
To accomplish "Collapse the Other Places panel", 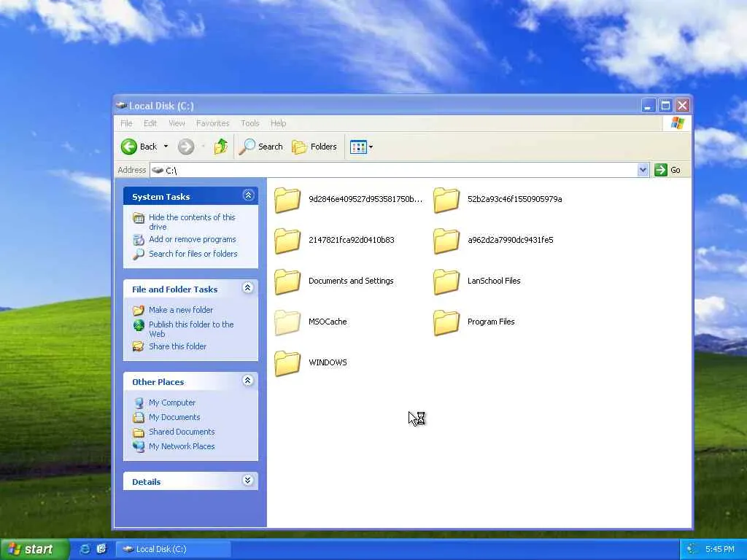I will 248,381.
